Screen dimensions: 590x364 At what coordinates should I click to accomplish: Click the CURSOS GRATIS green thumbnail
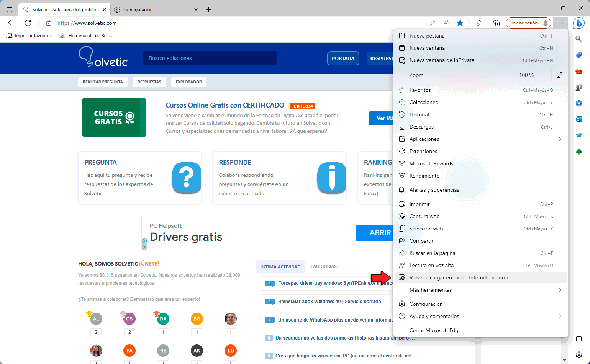point(114,118)
